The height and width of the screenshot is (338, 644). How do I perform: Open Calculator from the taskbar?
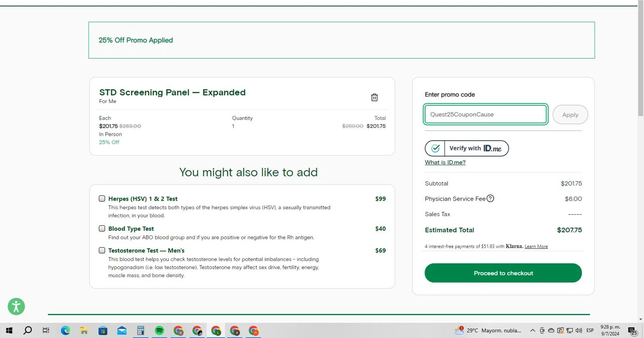tap(140, 331)
